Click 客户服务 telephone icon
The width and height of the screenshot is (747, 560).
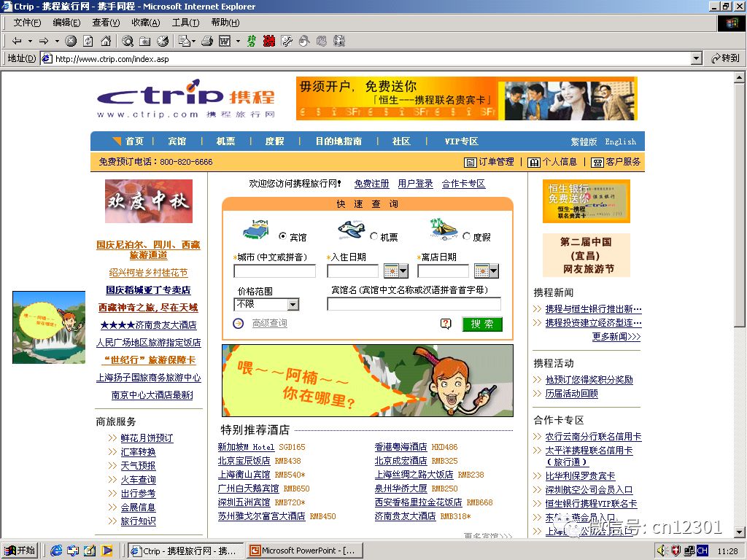click(x=597, y=163)
